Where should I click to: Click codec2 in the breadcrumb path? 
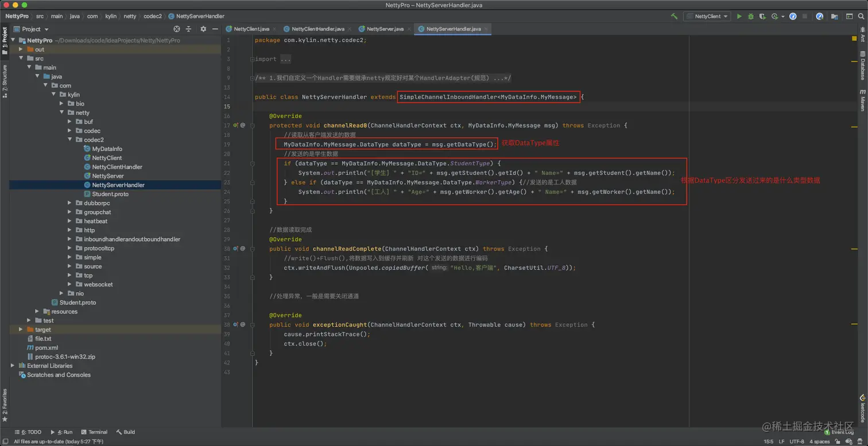[152, 16]
